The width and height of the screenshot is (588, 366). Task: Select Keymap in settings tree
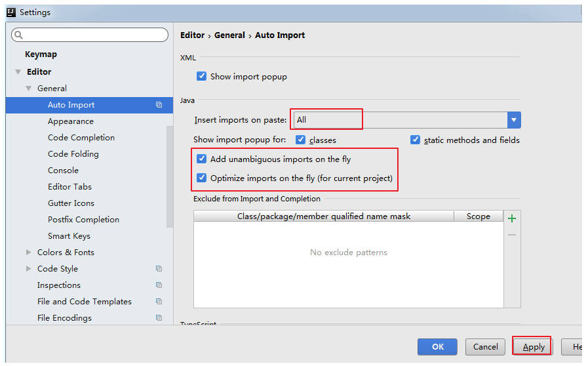pos(41,54)
